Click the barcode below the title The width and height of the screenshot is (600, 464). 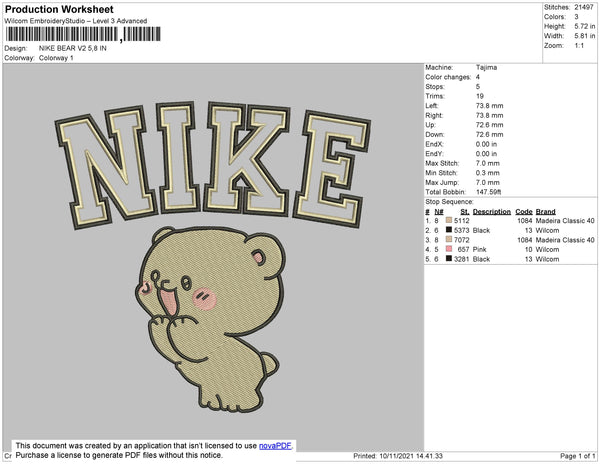(x=83, y=34)
